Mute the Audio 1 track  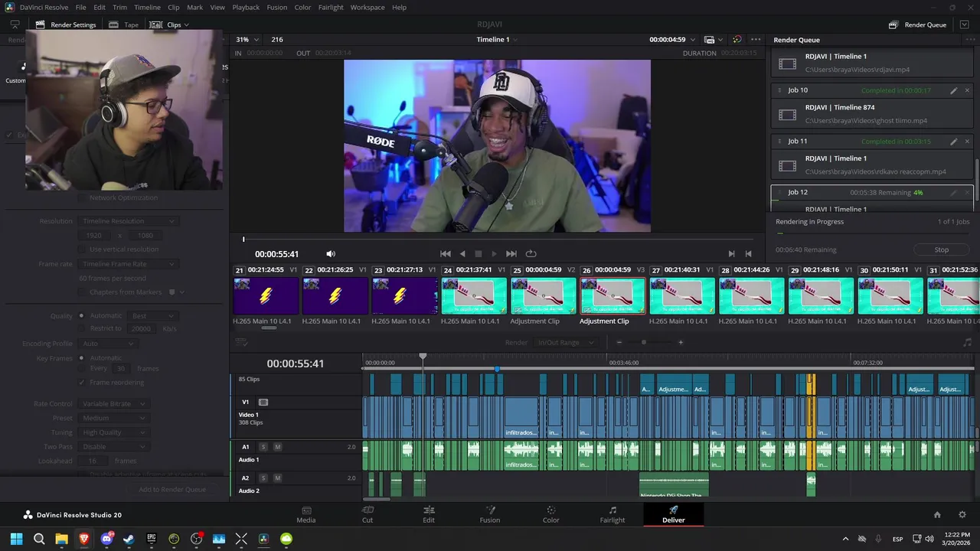pos(277,447)
